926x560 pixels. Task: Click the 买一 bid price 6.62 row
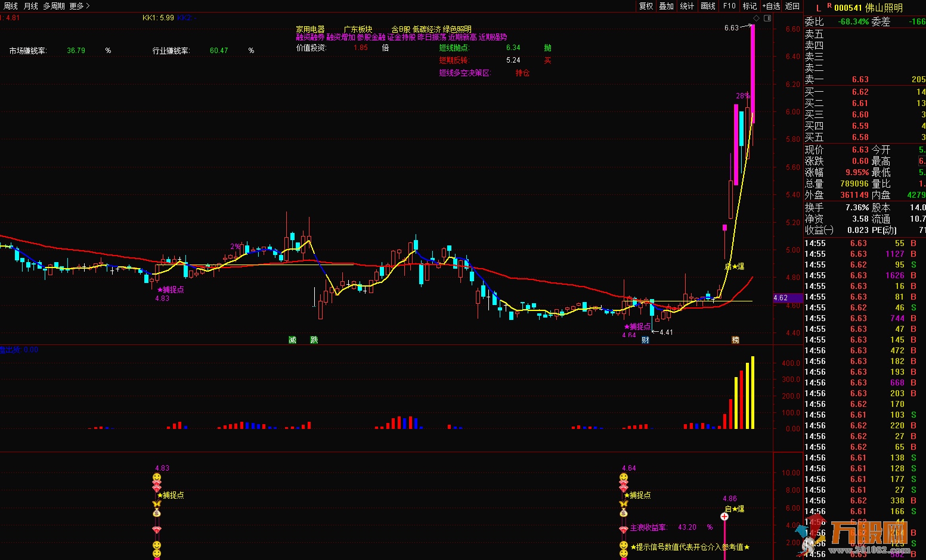pos(865,92)
